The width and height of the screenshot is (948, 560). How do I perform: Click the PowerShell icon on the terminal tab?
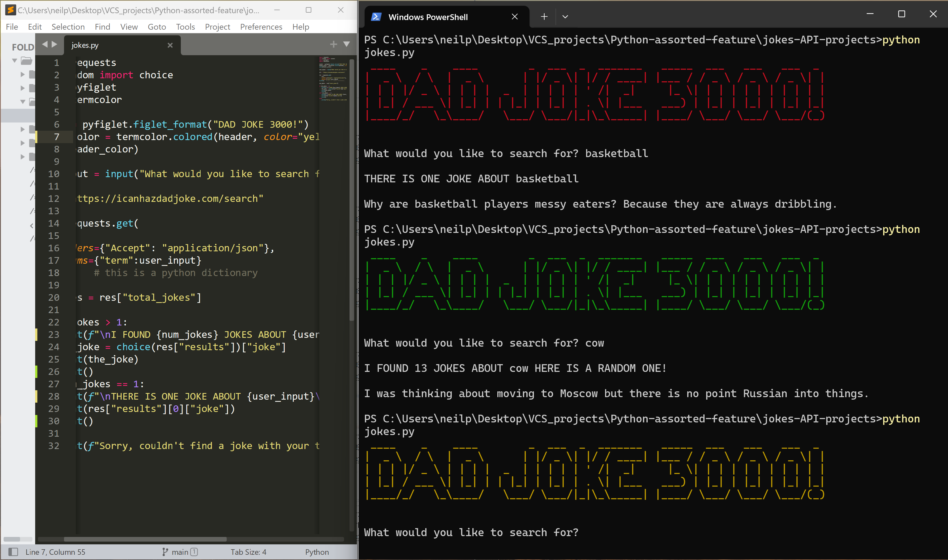(x=376, y=17)
